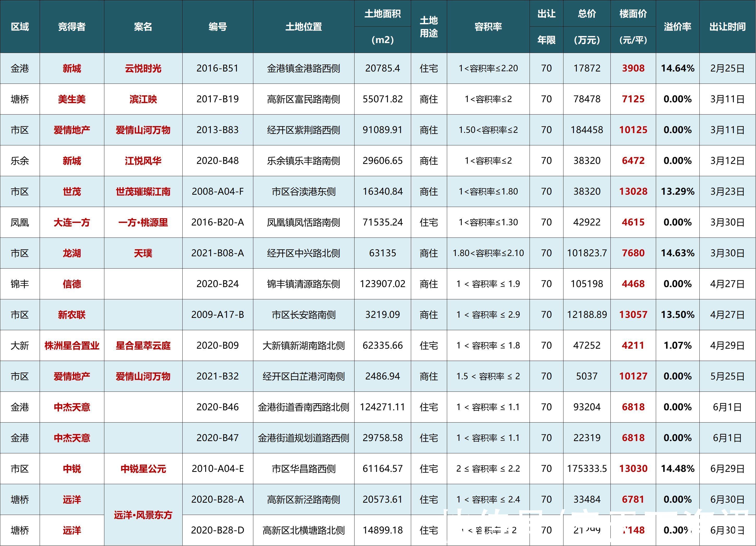Viewport: 756px width, 546px height.
Task: Select project name 世茂璀璨江南
Action: (x=143, y=192)
